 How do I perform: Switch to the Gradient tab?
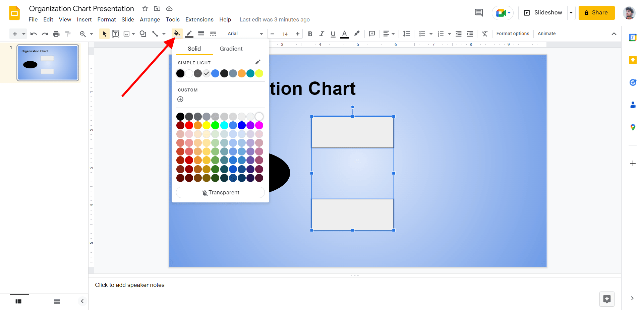231,49
